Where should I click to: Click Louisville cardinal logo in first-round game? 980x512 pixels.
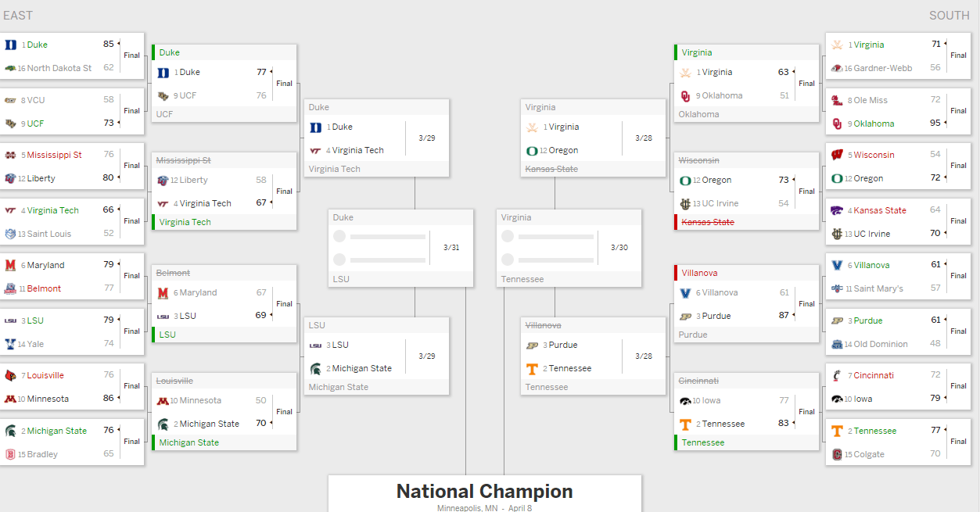(11, 375)
